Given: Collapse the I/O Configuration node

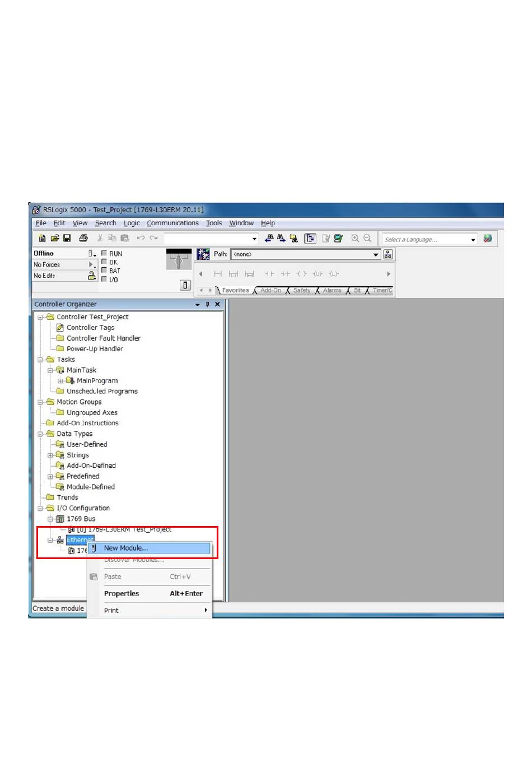Looking at the screenshot, I should 40,509.
